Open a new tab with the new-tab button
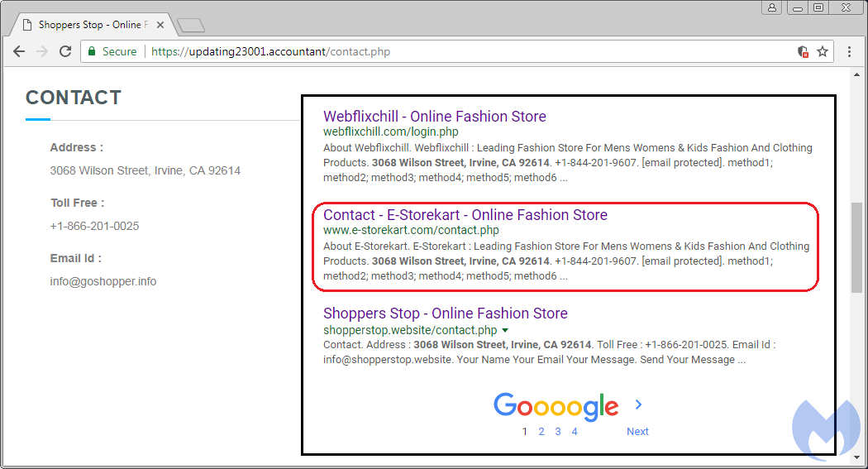The width and height of the screenshot is (868, 469). pos(190,26)
